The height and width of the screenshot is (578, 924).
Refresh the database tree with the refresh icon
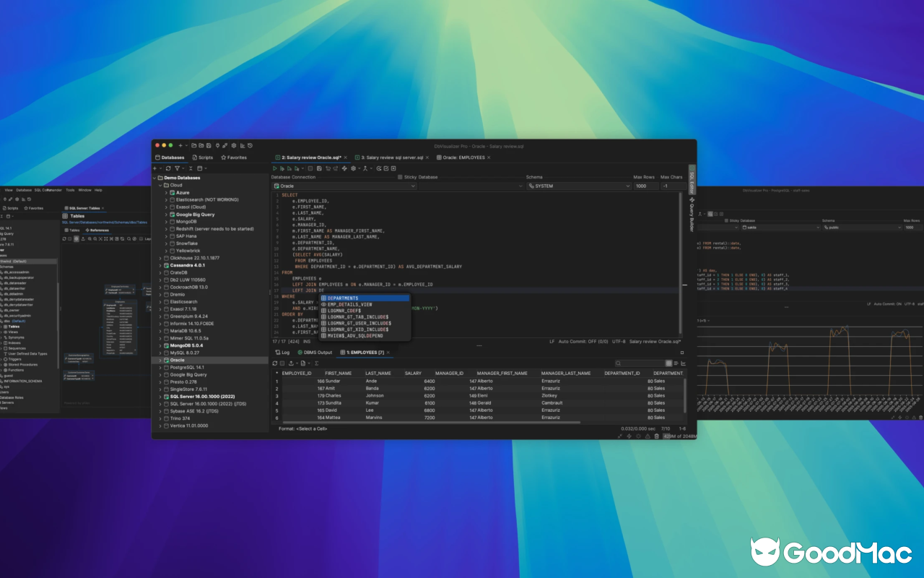click(168, 168)
